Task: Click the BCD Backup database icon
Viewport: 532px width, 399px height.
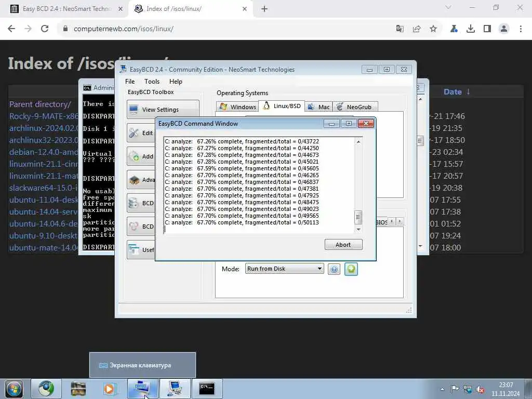Action: pyautogui.click(x=134, y=203)
